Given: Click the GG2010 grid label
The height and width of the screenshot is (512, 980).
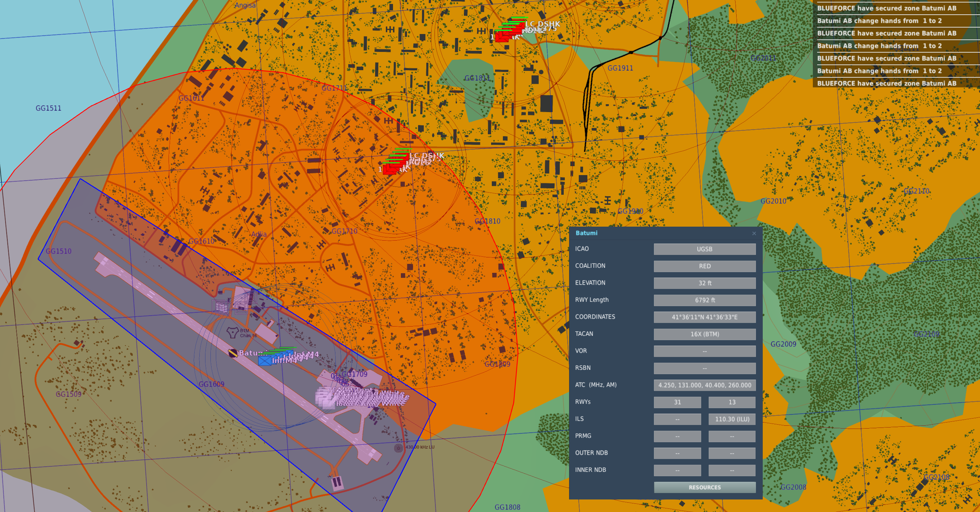Looking at the screenshot, I should [x=773, y=201].
